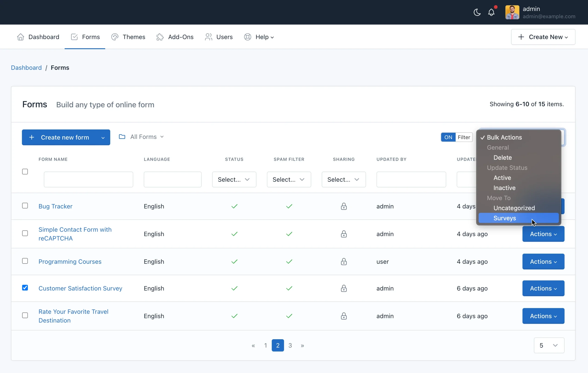
Task: Open the Status filter Select dropdown
Action: tap(234, 180)
